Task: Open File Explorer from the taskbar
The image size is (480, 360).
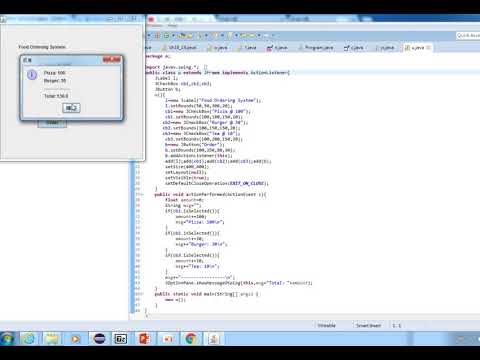Action: point(52,339)
